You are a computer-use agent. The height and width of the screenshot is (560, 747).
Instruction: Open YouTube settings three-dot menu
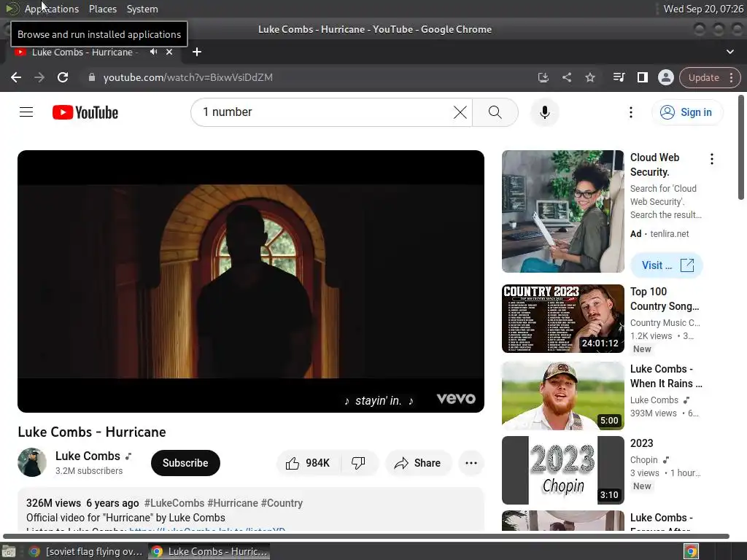coord(631,112)
